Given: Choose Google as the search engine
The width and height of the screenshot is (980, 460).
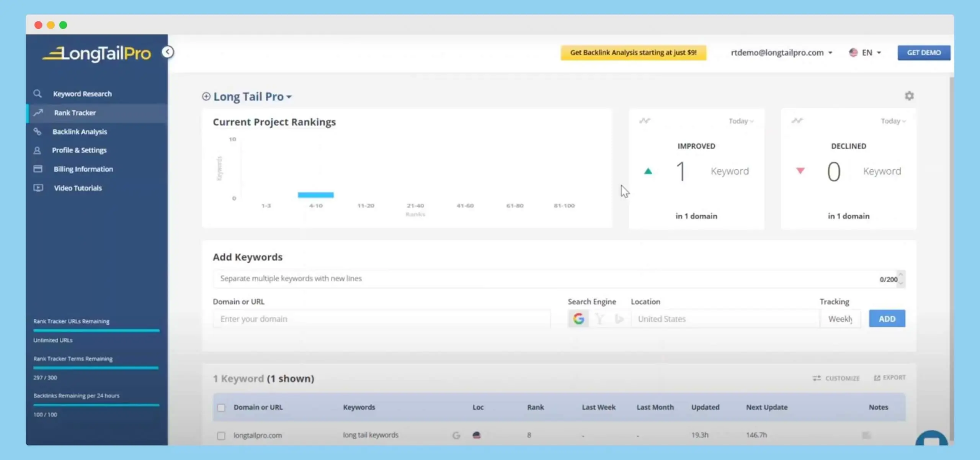Looking at the screenshot, I should (579, 318).
